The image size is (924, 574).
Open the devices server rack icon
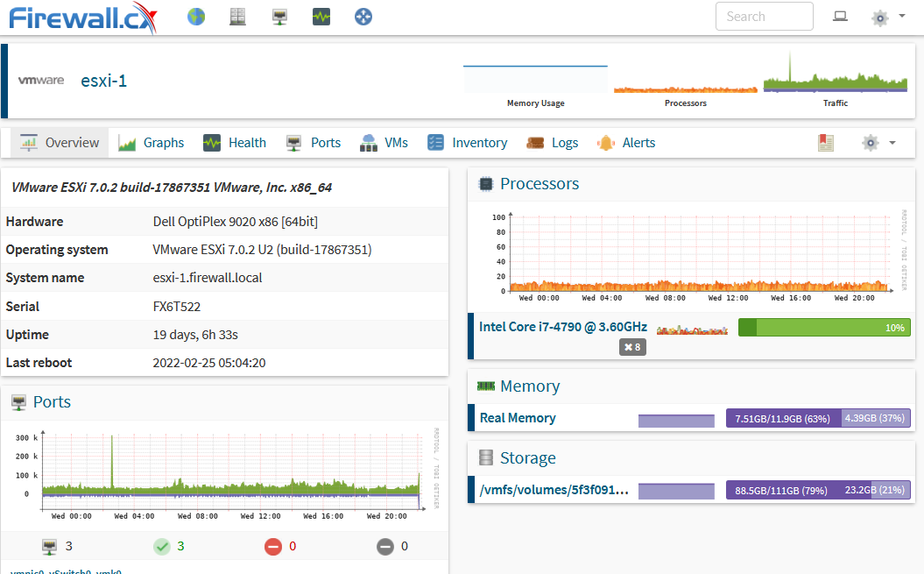pyautogui.click(x=237, y=17)
